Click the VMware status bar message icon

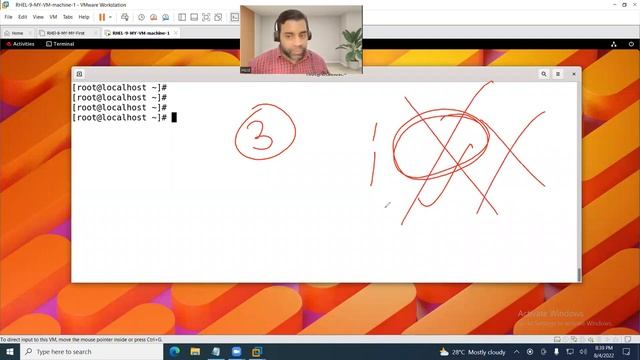click(x=628, y=339)
